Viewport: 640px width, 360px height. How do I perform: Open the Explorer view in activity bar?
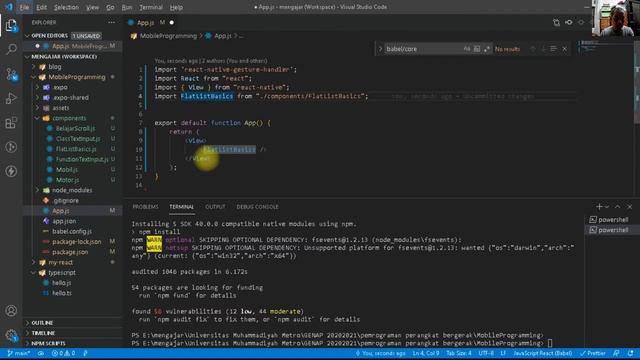point(11,25)
